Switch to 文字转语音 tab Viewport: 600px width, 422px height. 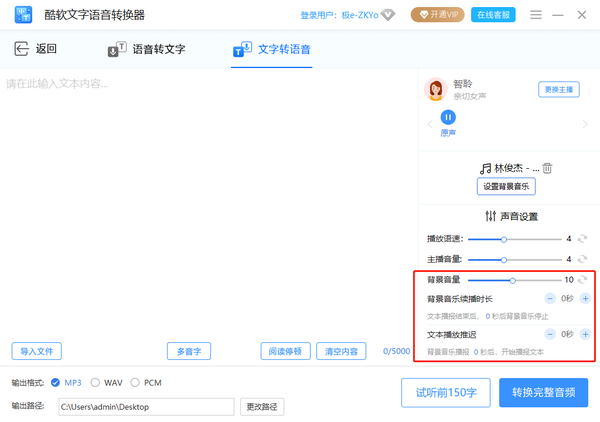click(x=272, y=49)
